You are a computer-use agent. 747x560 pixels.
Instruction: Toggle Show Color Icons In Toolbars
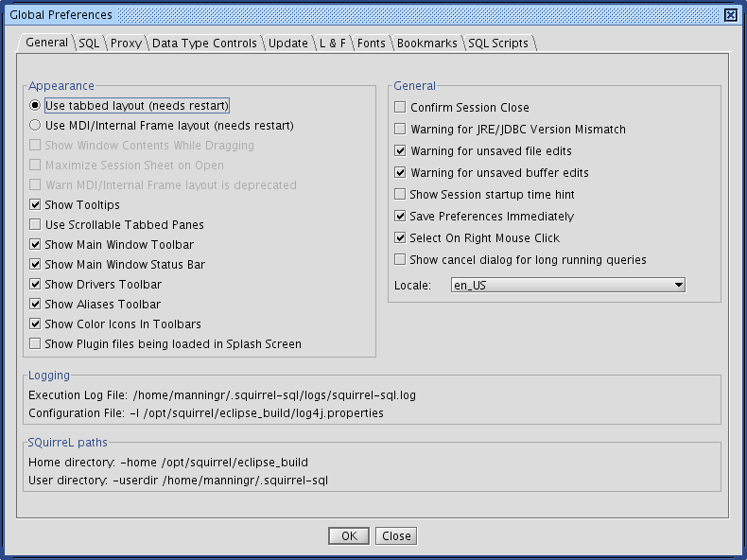[x=35, y=324]
